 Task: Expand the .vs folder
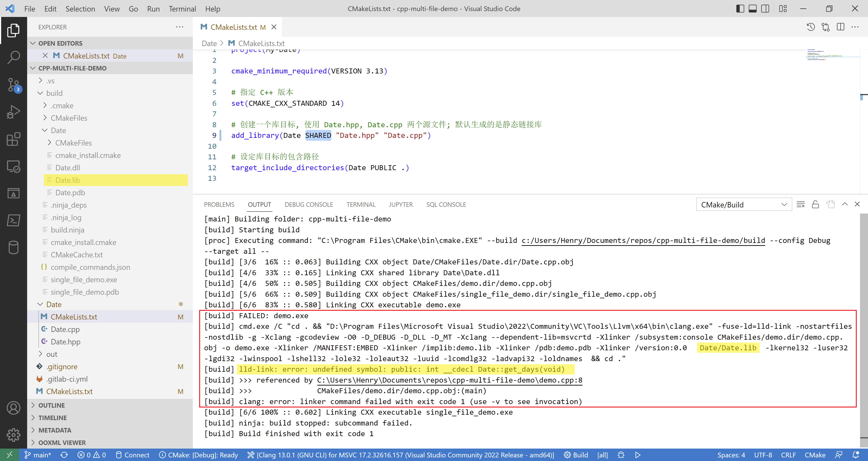[110, 81]
